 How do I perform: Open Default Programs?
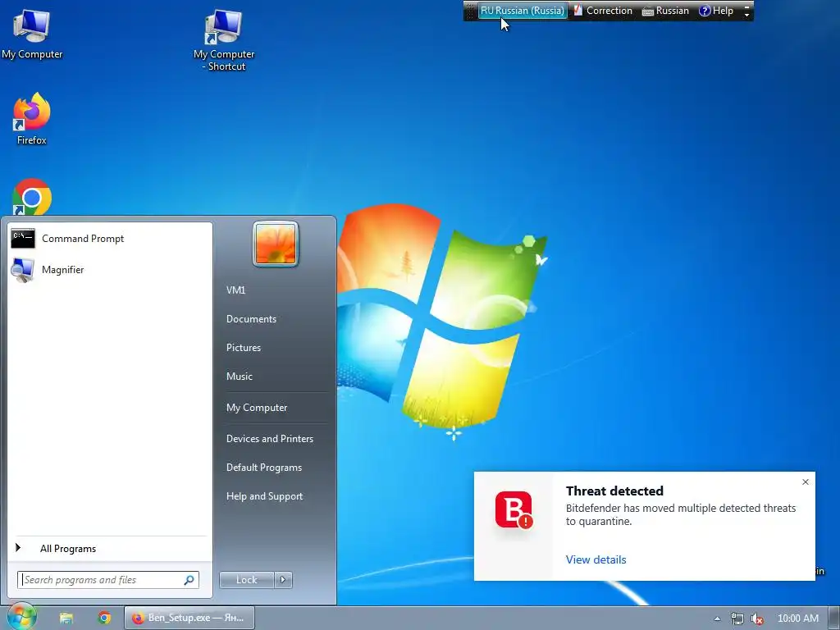(x=263, y=468)
